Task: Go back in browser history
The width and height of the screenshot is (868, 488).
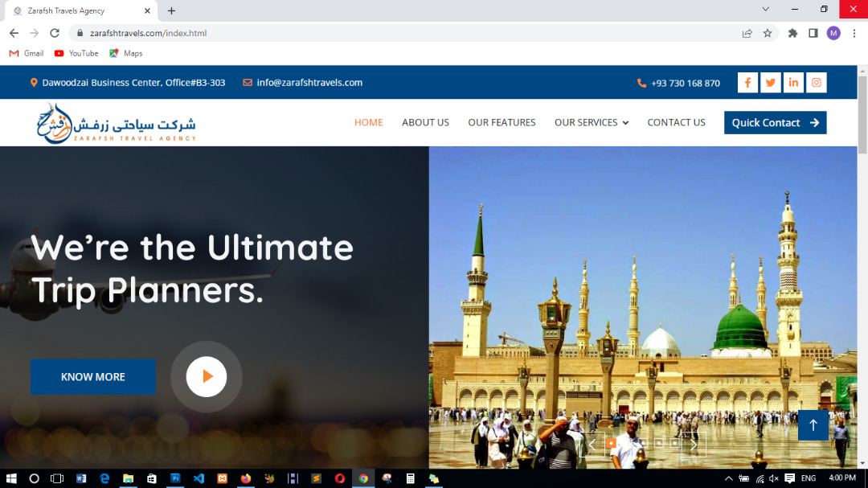Action: (14, 33)
